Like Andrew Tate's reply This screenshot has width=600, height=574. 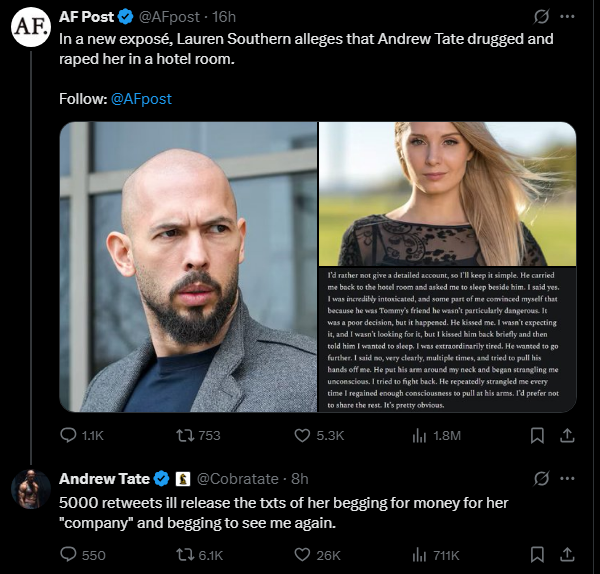point(302,555)
